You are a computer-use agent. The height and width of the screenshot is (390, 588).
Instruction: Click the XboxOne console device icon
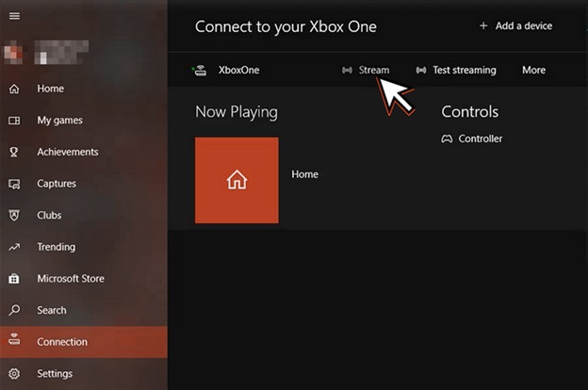pyautogui.click(x=200, y=70)
